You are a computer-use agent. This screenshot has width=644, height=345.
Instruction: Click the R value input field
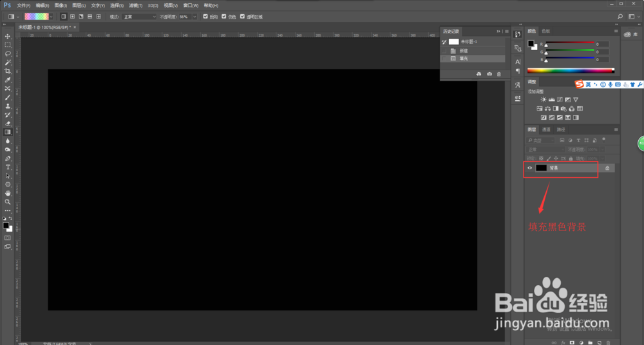point(601,44)
